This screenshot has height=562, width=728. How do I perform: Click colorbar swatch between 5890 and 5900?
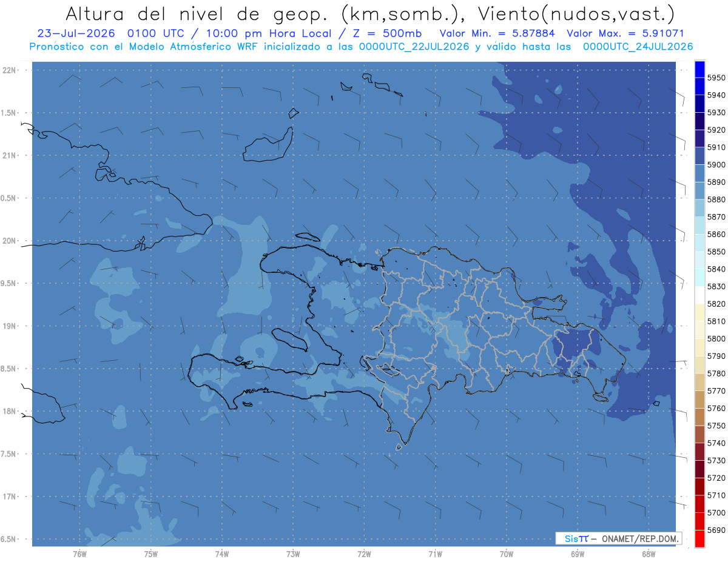tap(699, 173)
